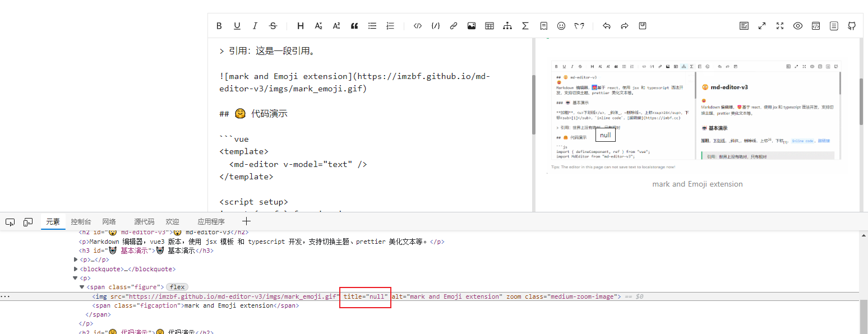
Task: Click the read-extension glasses icon
Action: pyautogui.click(x=579, y=26)
